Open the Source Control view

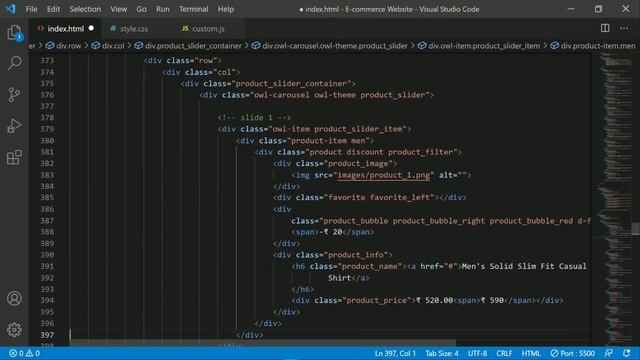14,95
